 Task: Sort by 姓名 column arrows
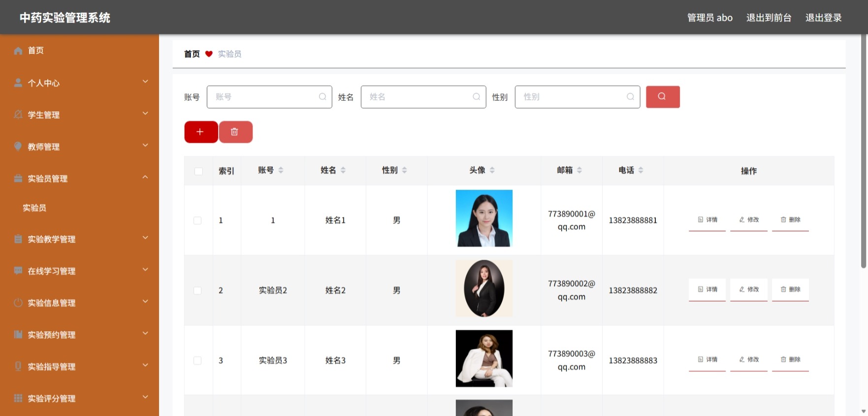(343, 170)
